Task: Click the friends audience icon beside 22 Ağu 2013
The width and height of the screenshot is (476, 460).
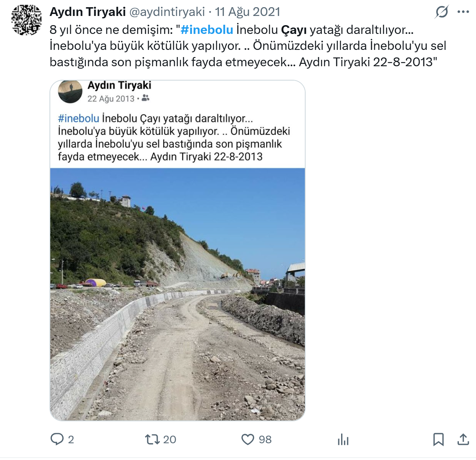Action: 145,98
